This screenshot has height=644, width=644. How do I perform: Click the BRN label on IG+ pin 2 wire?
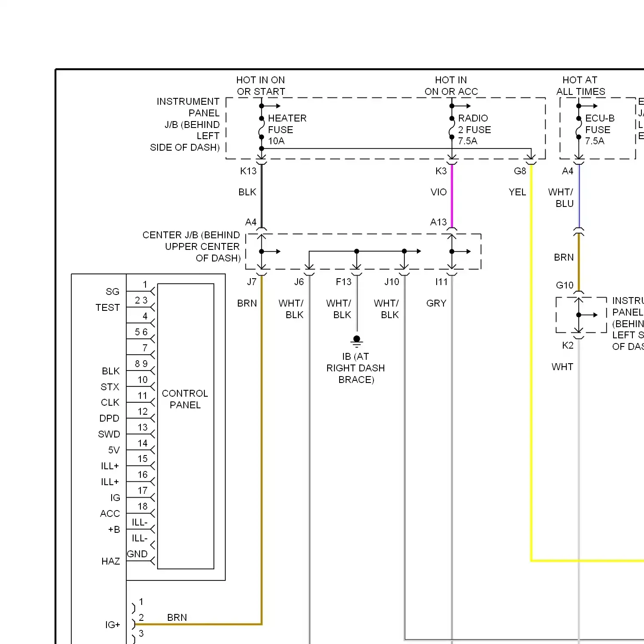click(x=177, y=618)
